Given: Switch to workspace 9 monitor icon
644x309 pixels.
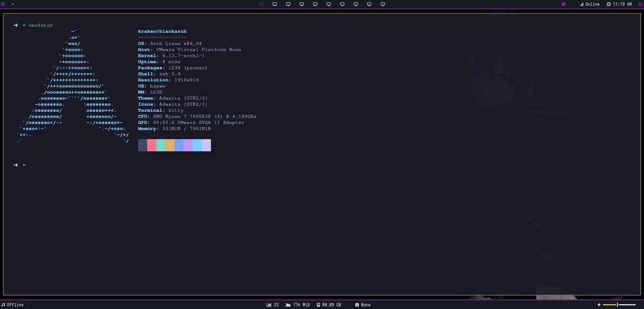Looking at the screenshot, I should pyautogui.click(x=369, y=4).
